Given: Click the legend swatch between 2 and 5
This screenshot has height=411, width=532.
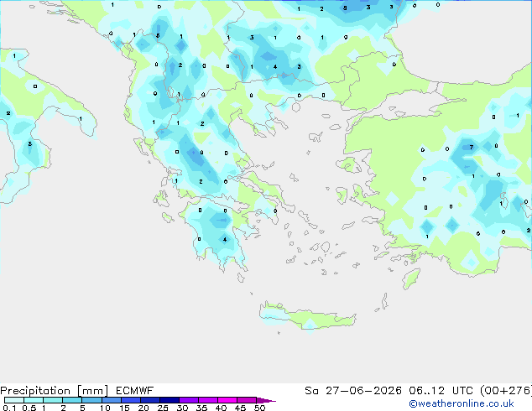Looking at the screenshot, I should point(72,400).
